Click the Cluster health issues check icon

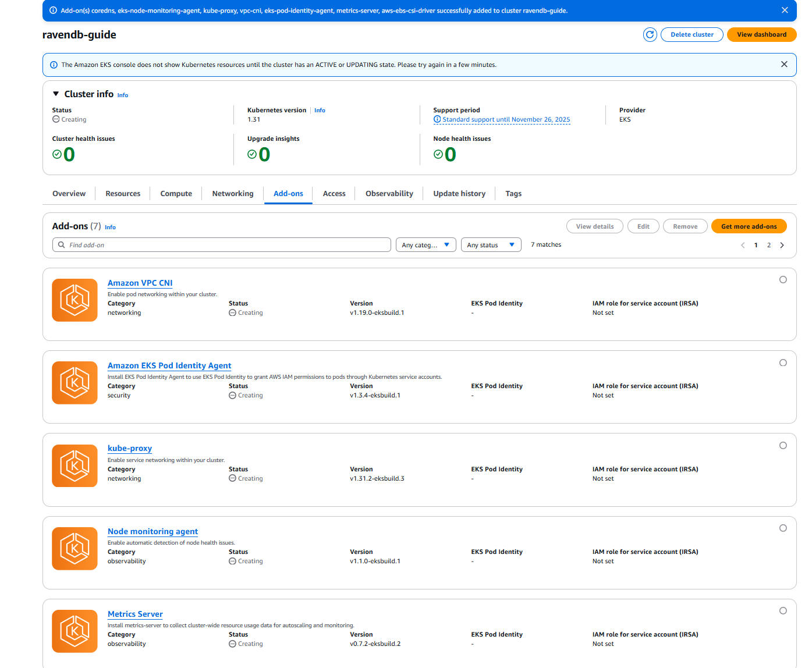[57, 154]
